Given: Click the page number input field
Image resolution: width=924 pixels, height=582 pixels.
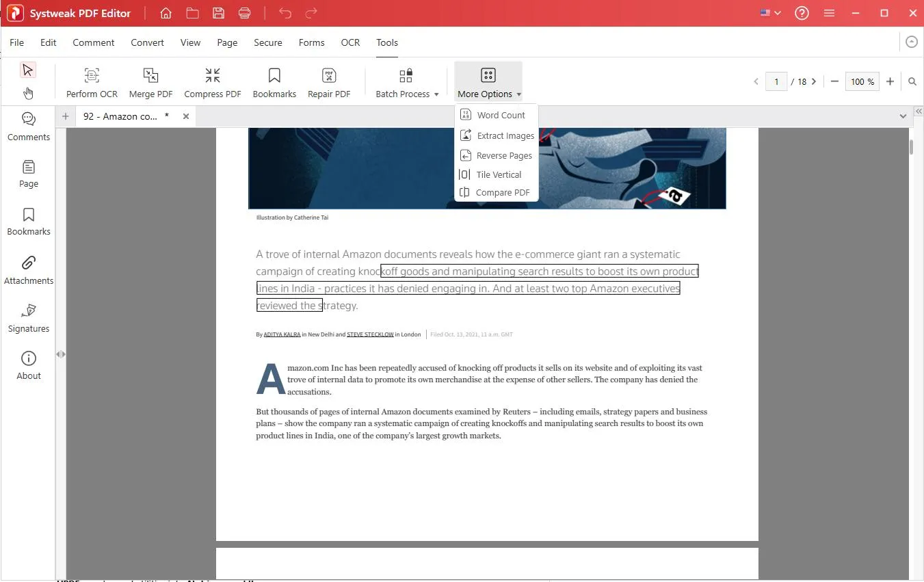Looking at the screenshot, I should click(x=776, y=81).
